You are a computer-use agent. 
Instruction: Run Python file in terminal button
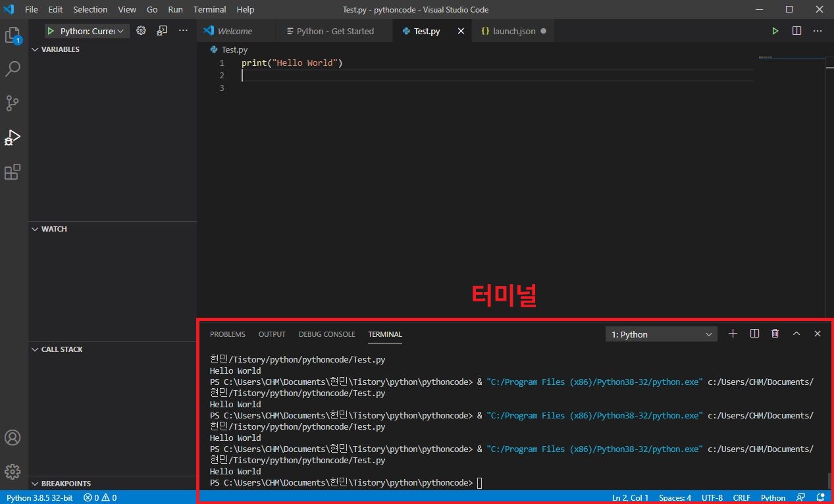[775, 31]
